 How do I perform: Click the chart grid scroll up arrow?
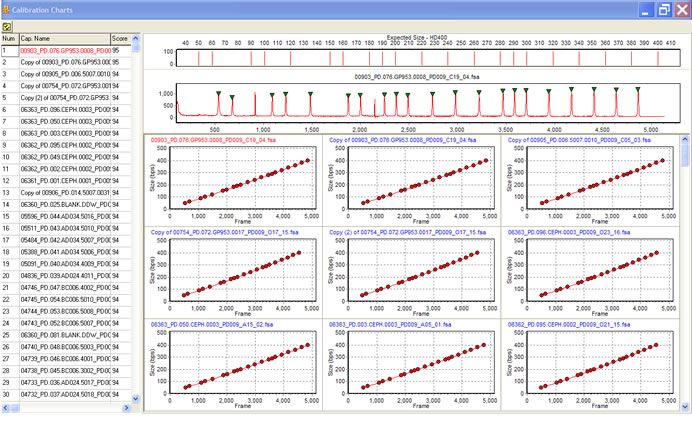685,139
